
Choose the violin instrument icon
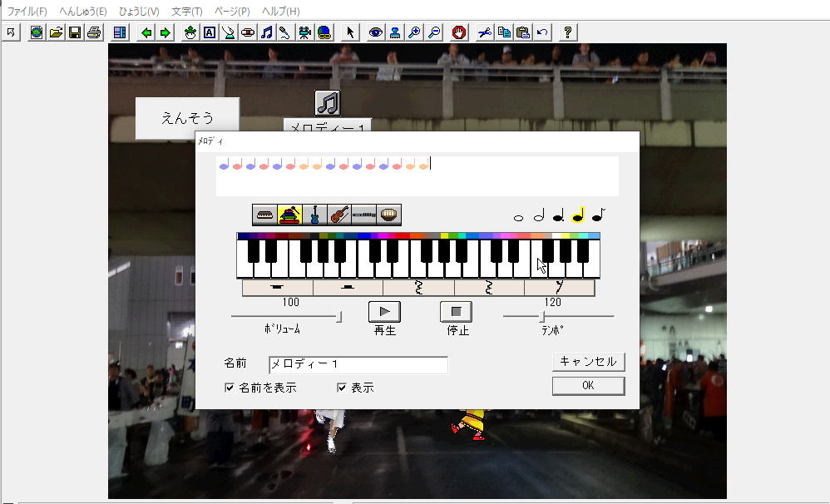tap(339, 215)
